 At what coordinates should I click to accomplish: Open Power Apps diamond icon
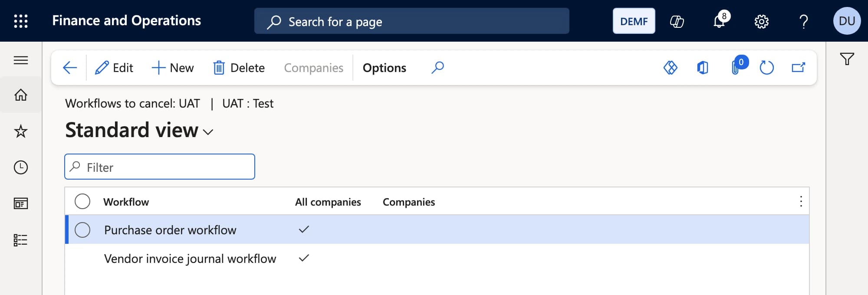coord(671,68)
